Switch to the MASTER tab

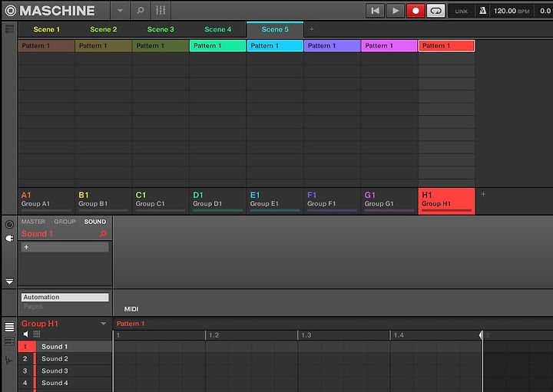[33, 222]
